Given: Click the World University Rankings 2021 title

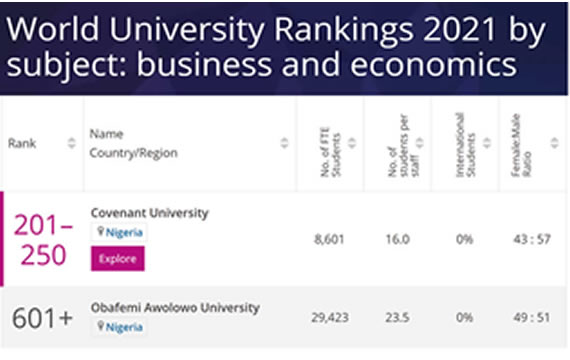Looking at the screenshot, I should 276,47.
